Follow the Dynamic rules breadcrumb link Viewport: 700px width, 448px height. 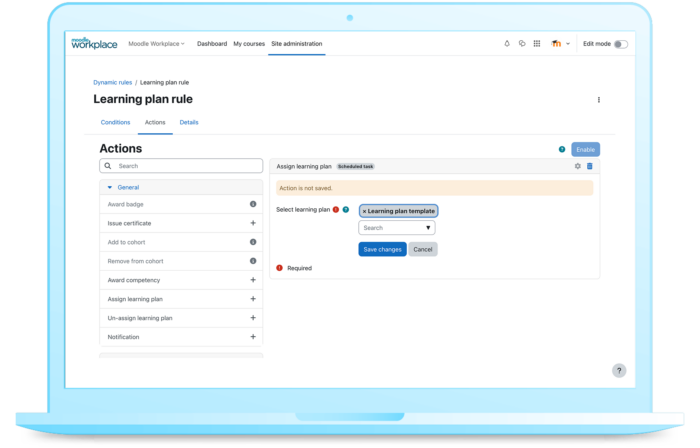pos(112,82)
